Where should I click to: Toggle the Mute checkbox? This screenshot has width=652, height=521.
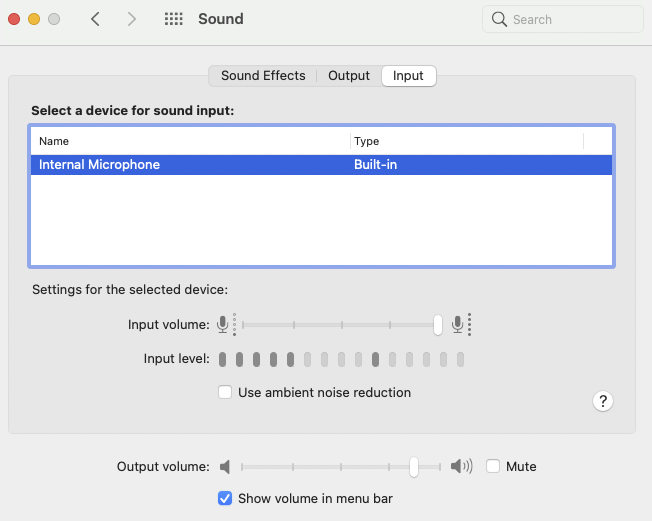pos(493,466)
